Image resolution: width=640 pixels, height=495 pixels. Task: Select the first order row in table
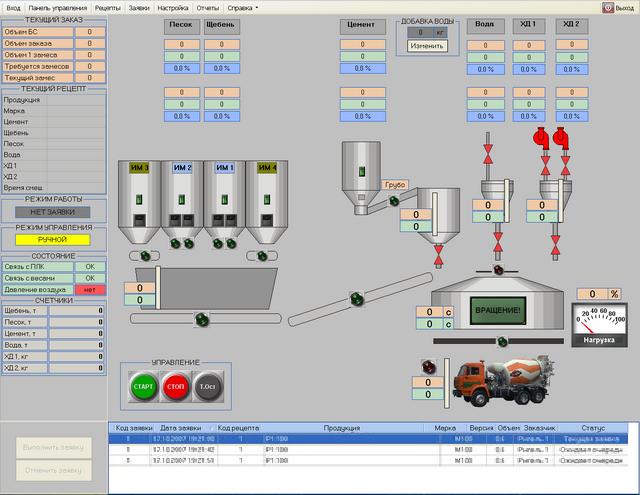click(x=370, y=439)
